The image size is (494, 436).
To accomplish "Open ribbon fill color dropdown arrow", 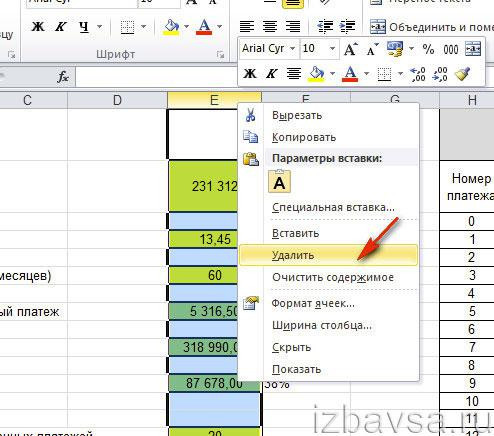I will click(186, 27).
